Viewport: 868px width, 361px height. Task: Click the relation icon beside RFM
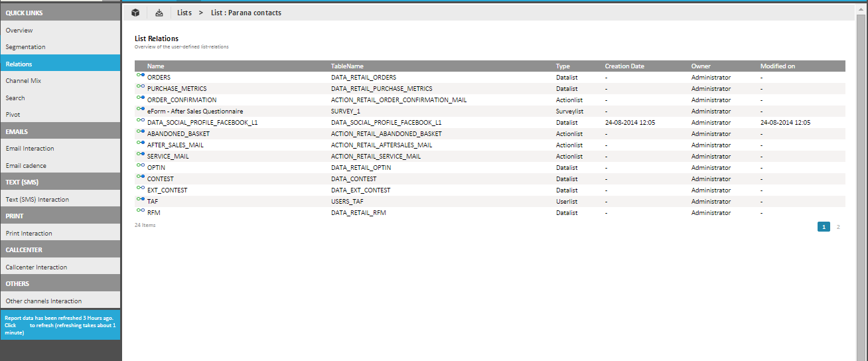point(140,212)
